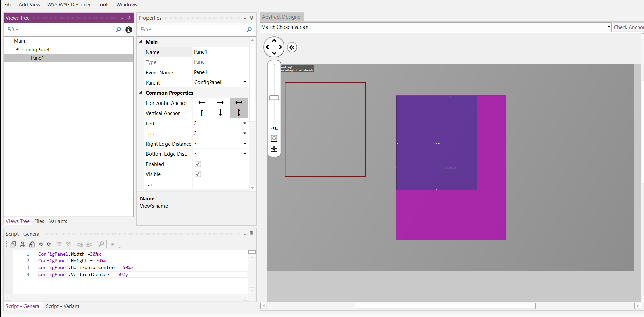Click the Check Anchors button
The image size is (644, 317).
pyautogui.click(x=629, y=27)
